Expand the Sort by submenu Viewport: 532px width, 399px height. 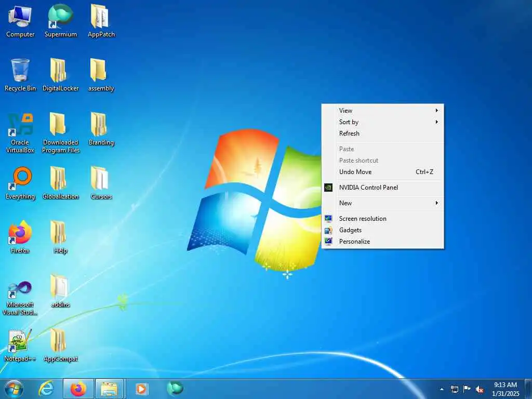pyautogui.click(x=382, y=122)
